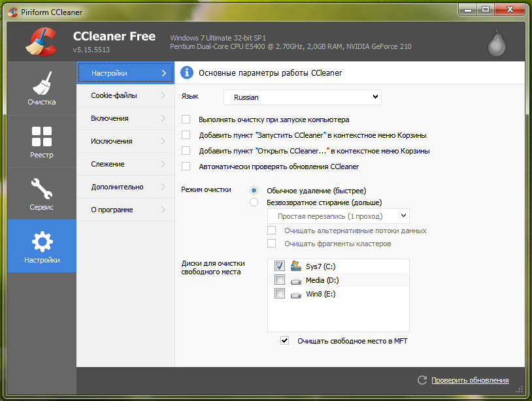
Task: Open the Исключения tab
Action: click(125, 141)
